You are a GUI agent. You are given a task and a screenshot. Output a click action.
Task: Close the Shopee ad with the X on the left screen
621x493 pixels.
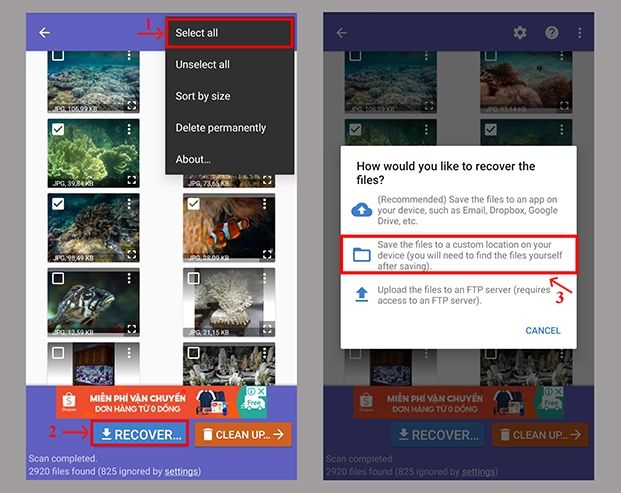coord(261,391)
